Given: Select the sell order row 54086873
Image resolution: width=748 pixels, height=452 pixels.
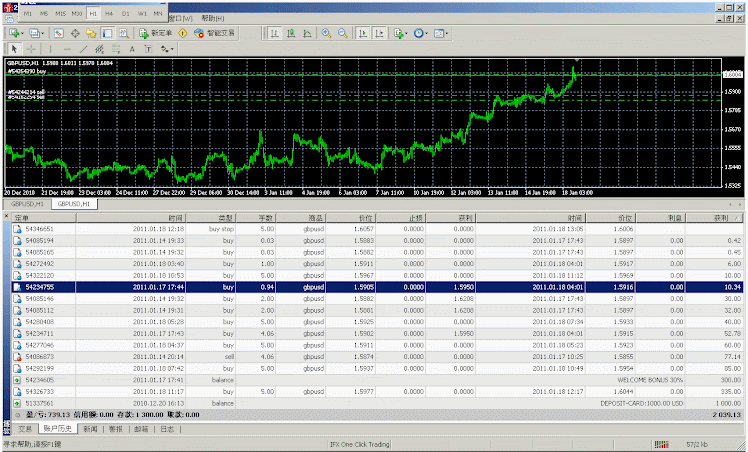Looking at the screenshot, I should pos(378,357).
